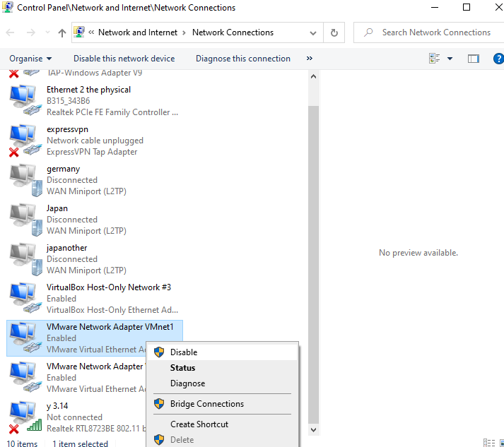This screenshot has width=504, height=447.
Task: Click '10 items' in status bar
Action: click(22, 443)
